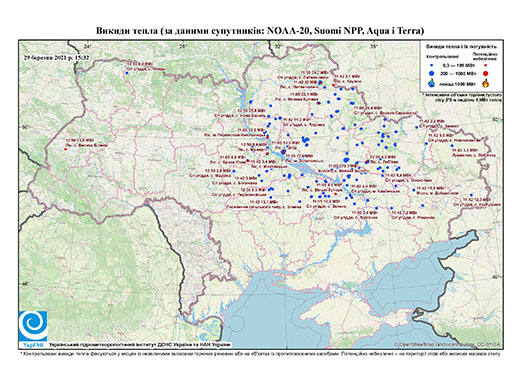Click the institute name text beside logo

[139, 344]
